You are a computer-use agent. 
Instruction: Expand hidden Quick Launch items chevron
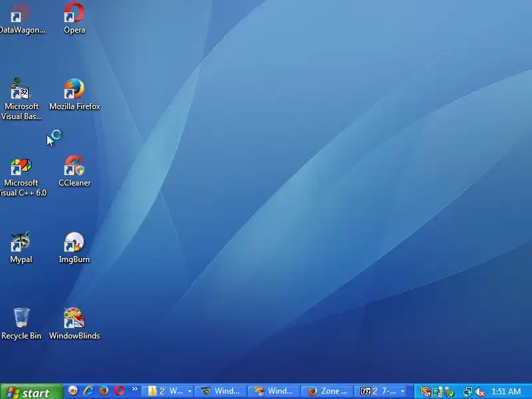pos(135,389)
